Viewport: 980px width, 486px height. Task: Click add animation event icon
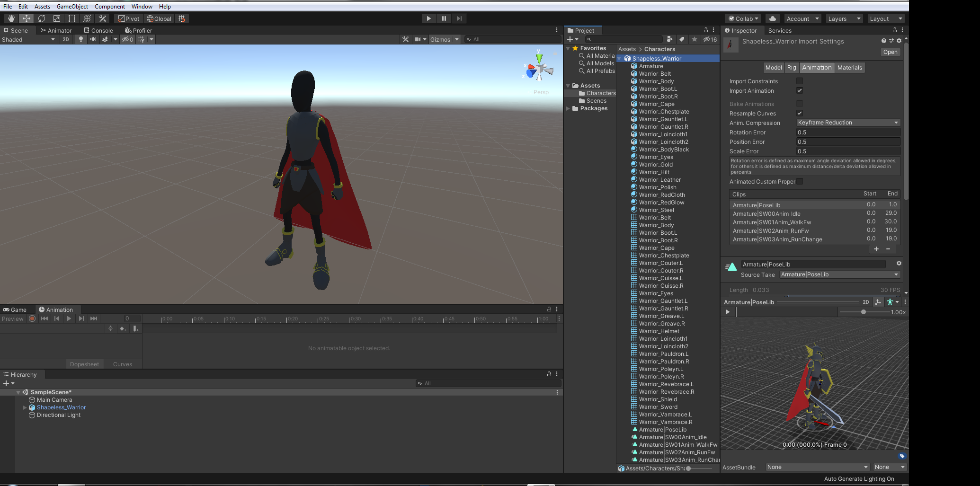135,328
